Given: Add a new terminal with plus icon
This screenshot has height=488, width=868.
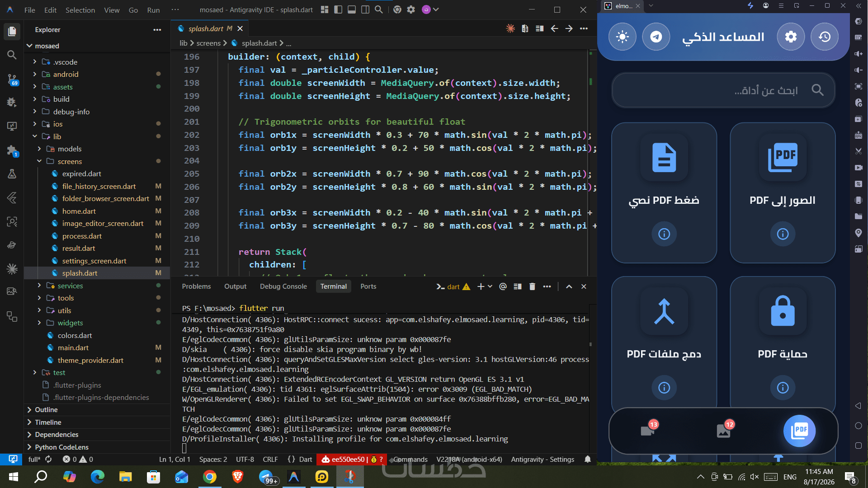Looking at the screenshot, I should (x=481, y=286).
